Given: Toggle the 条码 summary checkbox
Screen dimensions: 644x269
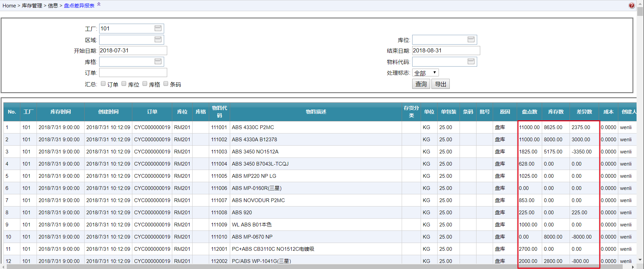Looking at the screenshot, I should 166,84.
